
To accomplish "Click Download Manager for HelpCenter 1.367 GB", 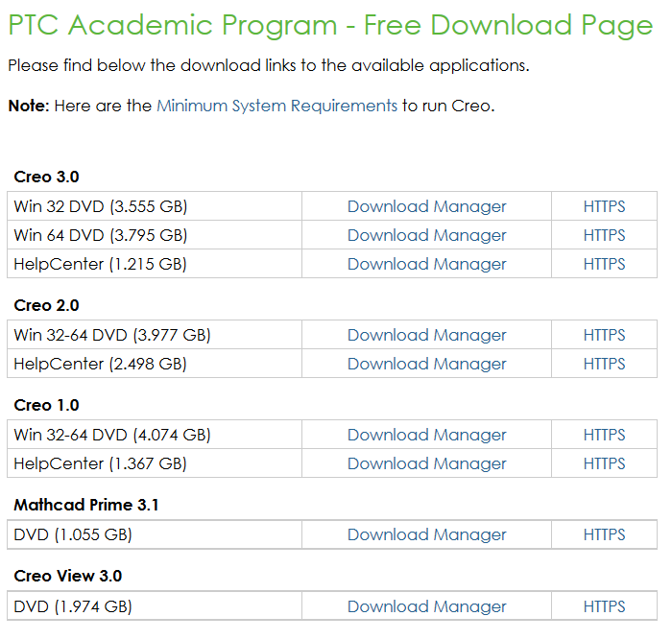I will pos(427,463).
